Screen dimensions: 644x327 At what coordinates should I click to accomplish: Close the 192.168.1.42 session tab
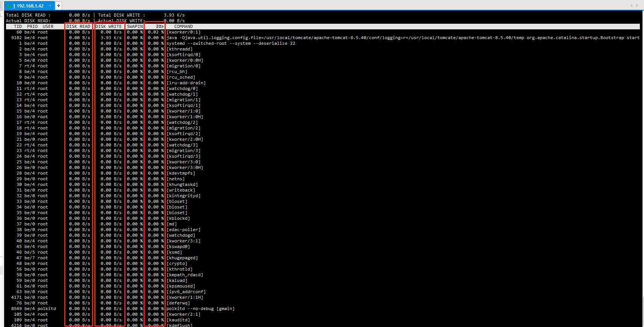click(x=50, y=6)
